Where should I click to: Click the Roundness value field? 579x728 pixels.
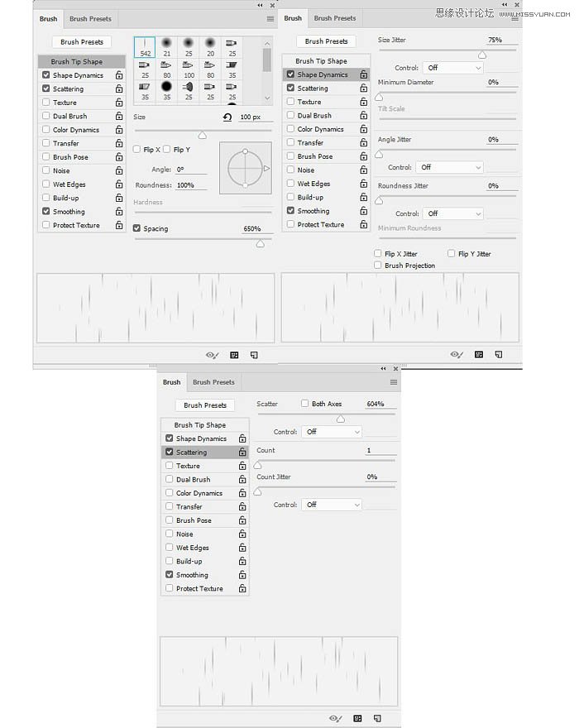(x=189, y=185)
